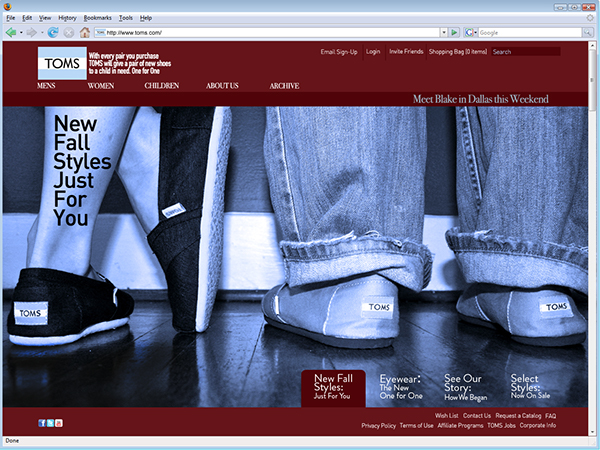Open the back history dropdown arrow
The height and width of the screenshot is (450, 600).
(x=21, y=33)
